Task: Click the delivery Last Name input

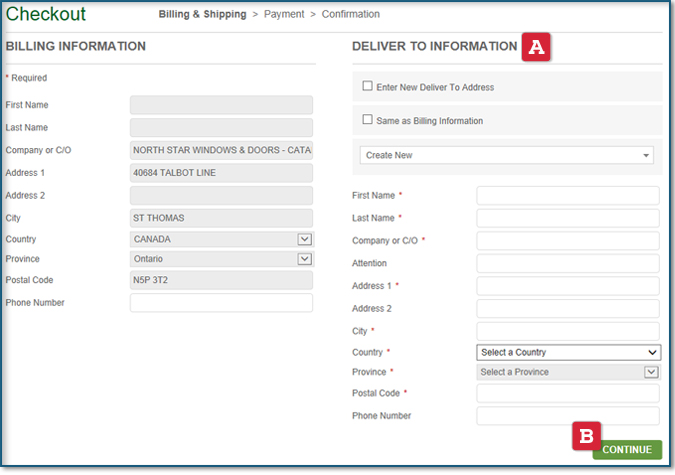Action: (x=568, y=218)
